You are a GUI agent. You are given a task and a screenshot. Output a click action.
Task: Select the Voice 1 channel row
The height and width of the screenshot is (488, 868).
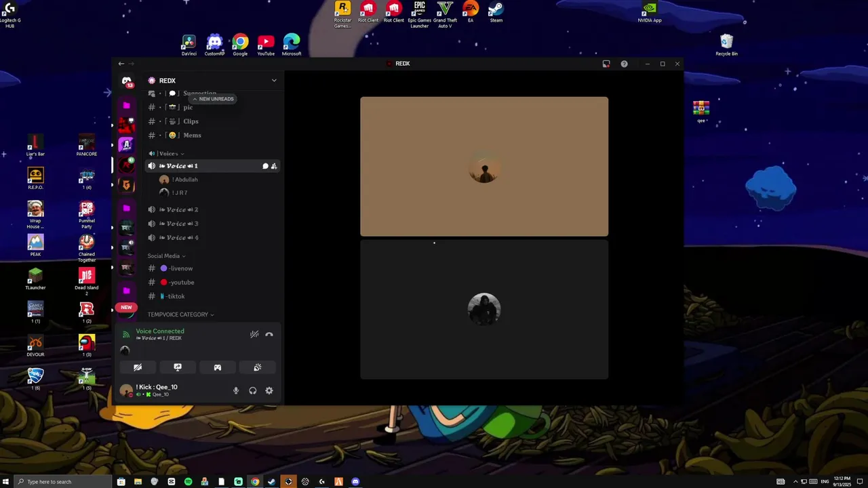(212, 166)
